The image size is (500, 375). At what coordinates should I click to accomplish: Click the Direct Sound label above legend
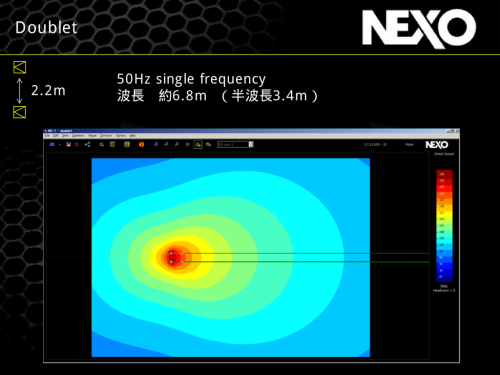pyautogui.click(x=444, y=154)
